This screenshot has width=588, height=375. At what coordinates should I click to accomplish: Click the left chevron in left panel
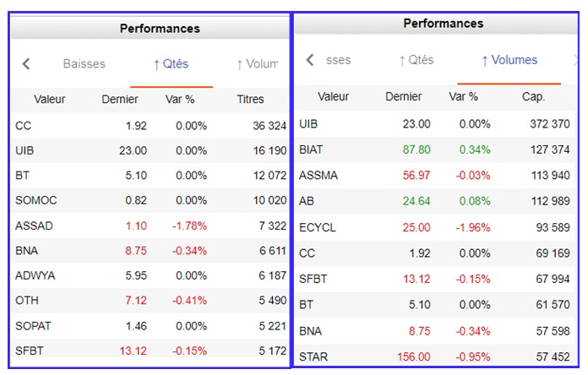[x=26, y=64]
